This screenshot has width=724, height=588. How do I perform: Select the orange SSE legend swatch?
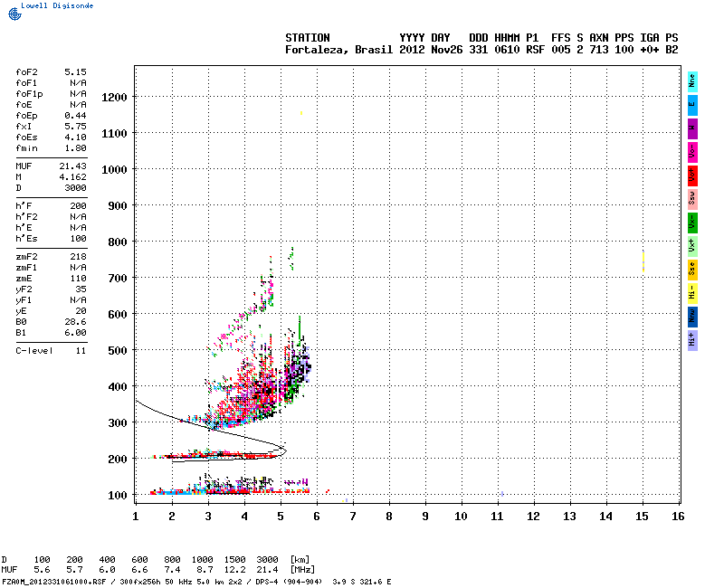click(x=692, y=270)
